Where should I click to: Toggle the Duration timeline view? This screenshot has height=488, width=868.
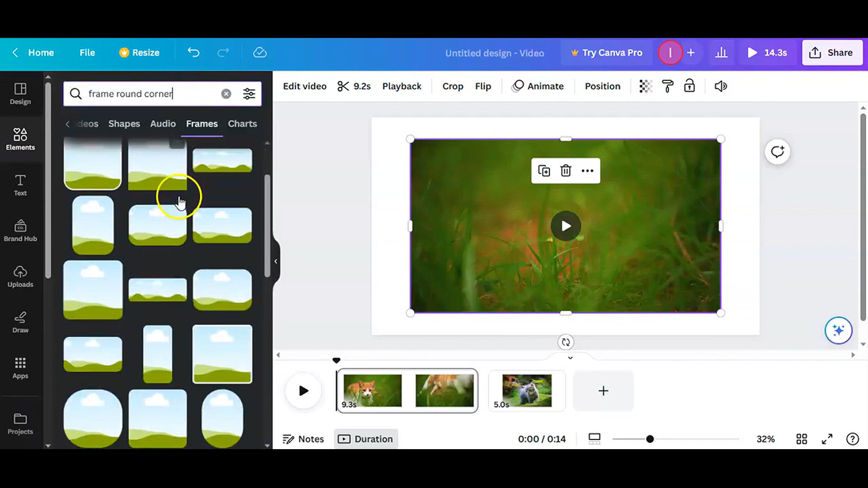[366, 439]
